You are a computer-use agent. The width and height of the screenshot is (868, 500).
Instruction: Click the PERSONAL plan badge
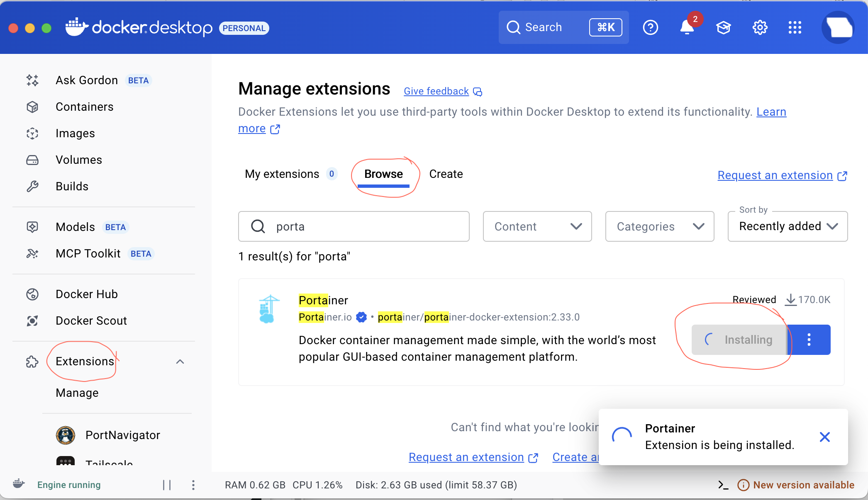pyautogui.click(x=244, y=28)
